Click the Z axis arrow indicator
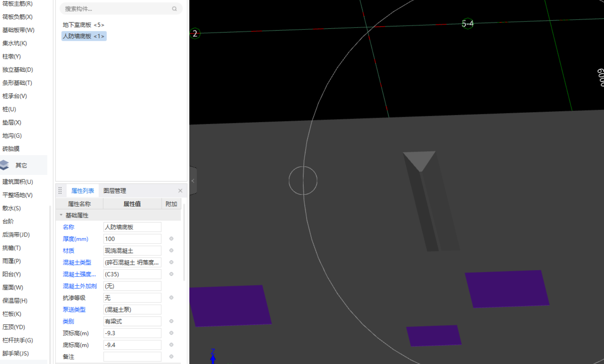The width and height of the screenshot is (604, 364). point(213,356)
